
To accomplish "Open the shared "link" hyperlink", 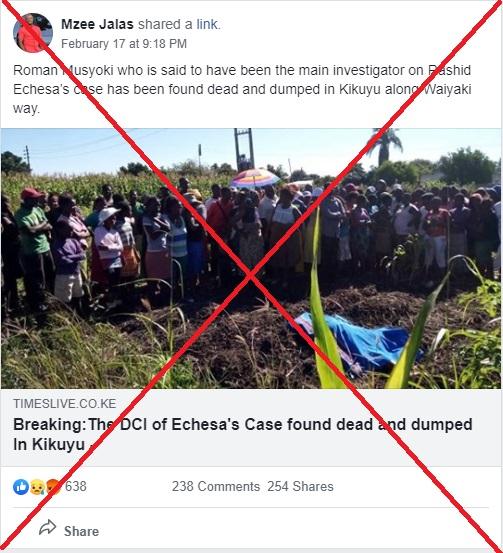I will 207,24.
